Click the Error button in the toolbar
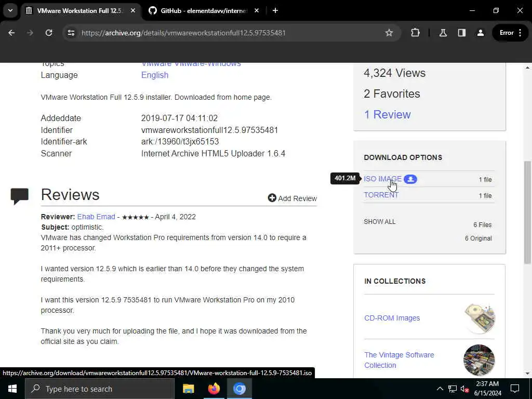532x399 pixels. [510, 33]
